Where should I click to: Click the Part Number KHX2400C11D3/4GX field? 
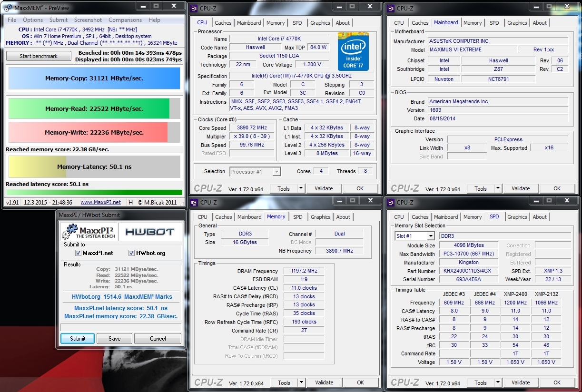pos(468,271)
